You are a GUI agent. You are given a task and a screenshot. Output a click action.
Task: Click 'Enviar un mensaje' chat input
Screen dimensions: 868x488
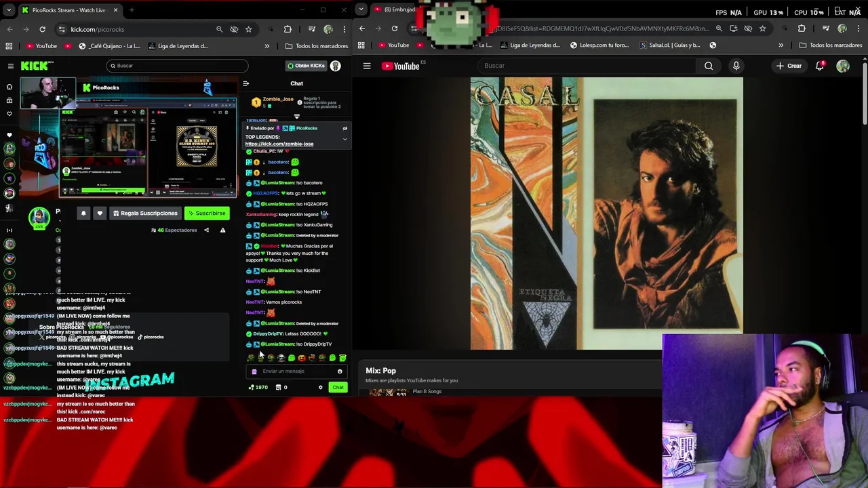click(x=296, y=371)
